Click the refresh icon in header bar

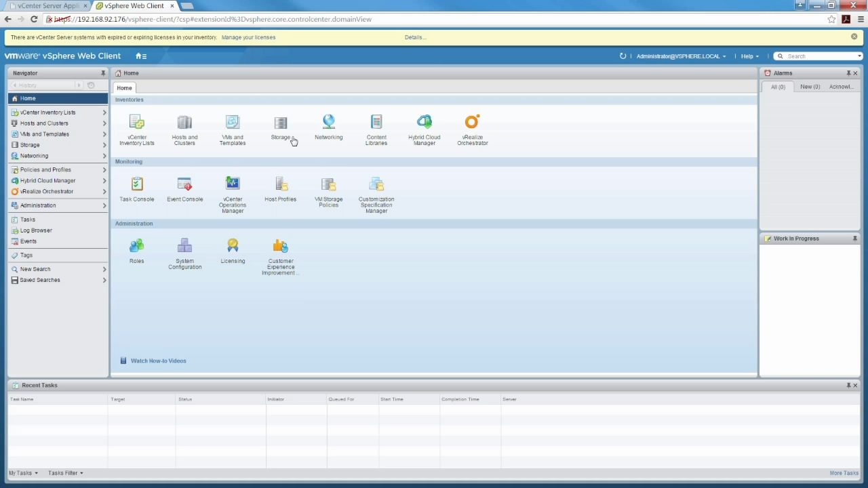tap(623, 56)
